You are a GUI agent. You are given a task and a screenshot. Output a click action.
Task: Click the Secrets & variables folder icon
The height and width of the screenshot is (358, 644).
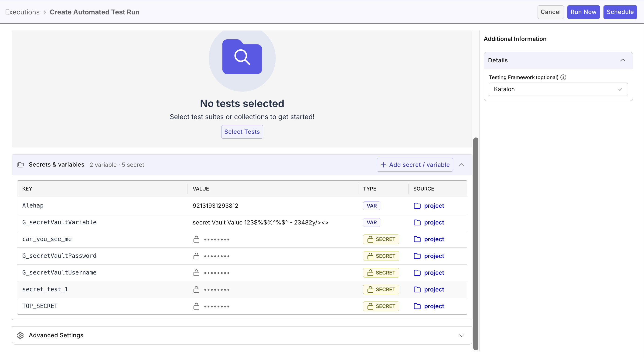(x=20, y=165)
